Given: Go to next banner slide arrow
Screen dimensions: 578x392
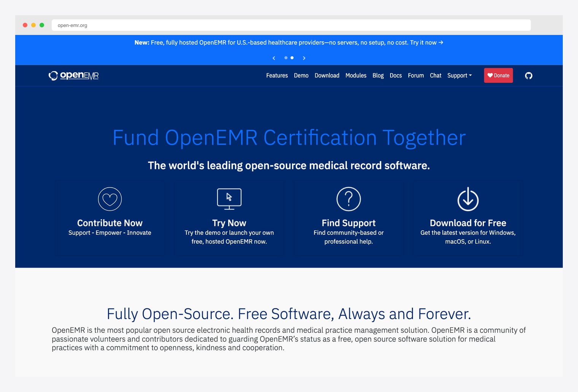Looking at the screenshot, I should (304, 58).
